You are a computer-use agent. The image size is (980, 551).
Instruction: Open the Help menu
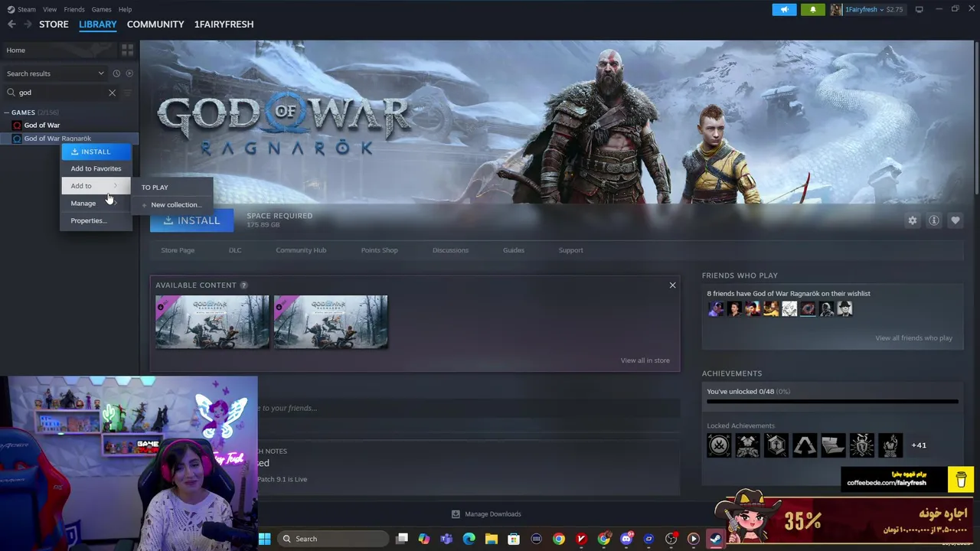(125, 9)
